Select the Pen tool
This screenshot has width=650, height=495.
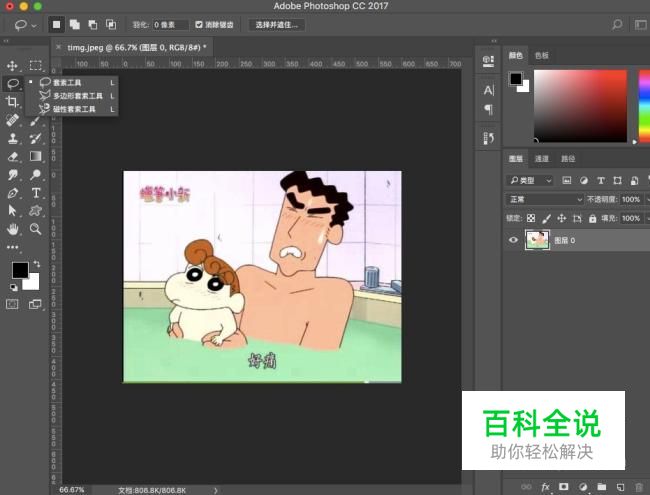point(12,193)
